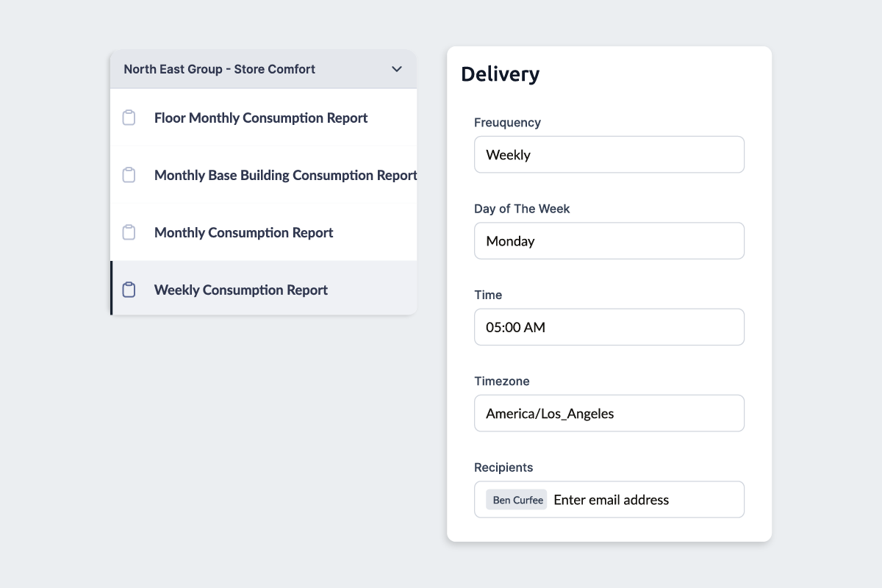Select the Weekly Consumption Report entry
The image size is (882, 588).
241,290
